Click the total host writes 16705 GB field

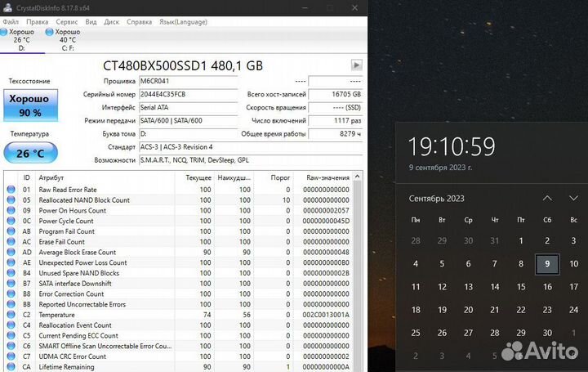(x=336, y=94)
